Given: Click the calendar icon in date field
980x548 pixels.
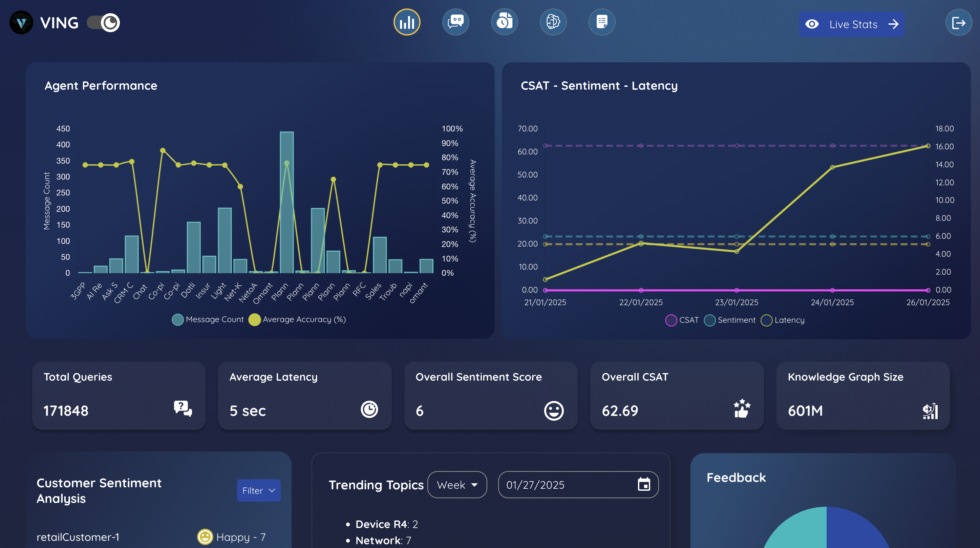Looking at the screenshot, I should pyautogui.click(x=644, y=484).
